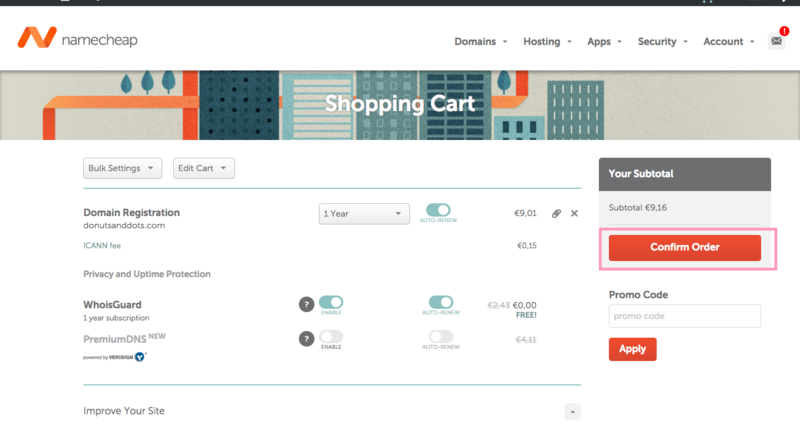Image resolution: width=800 pixels, height=436 pixels.
Task: Click the PremiumDNS product name
Action: pyautogui.click(x=114, y=339)
